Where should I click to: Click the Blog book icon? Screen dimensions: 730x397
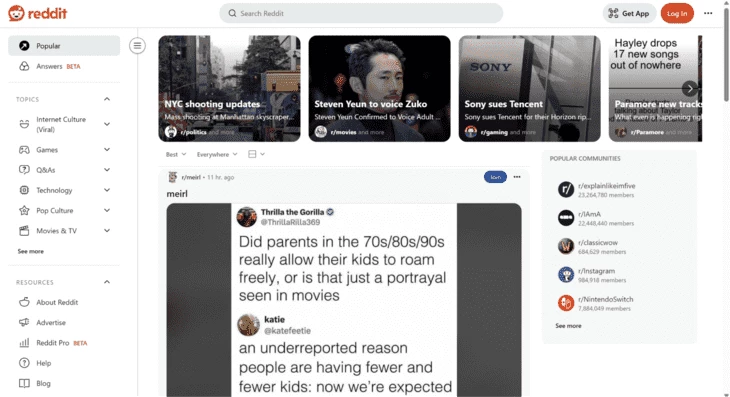(24, 384)
